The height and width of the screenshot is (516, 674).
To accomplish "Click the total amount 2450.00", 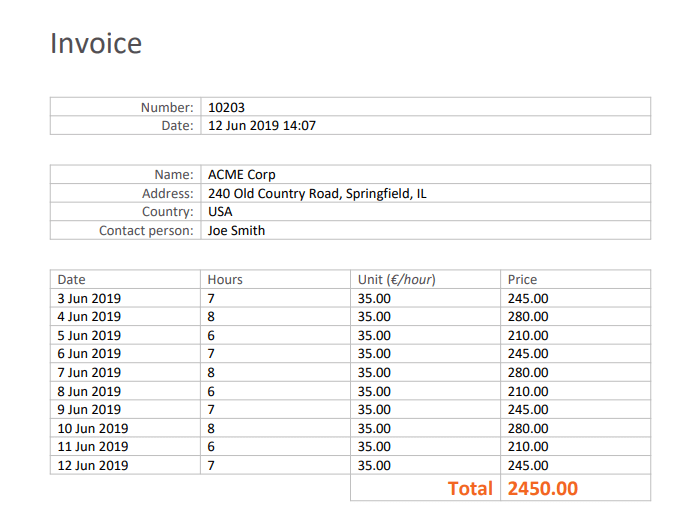I will coord(543,488).
